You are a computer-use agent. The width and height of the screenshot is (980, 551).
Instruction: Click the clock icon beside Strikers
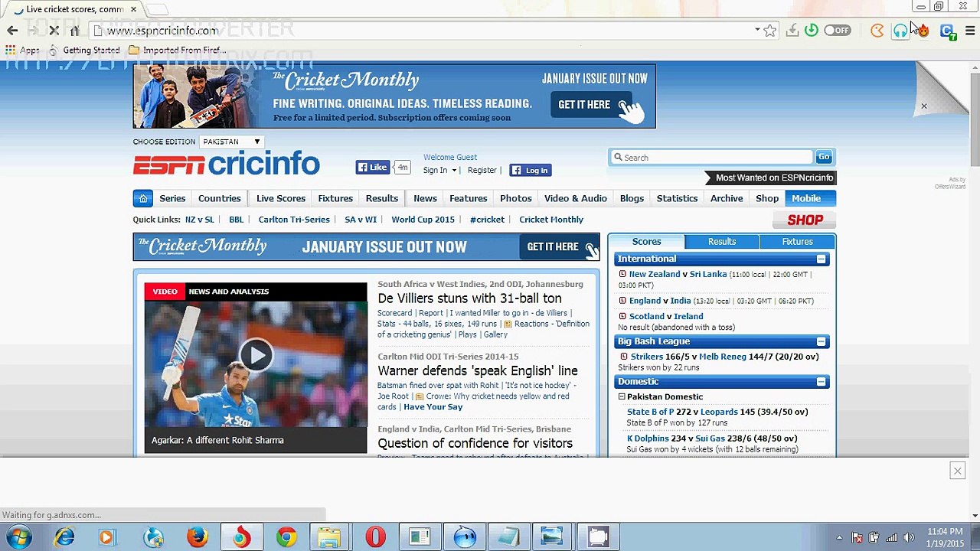point(624,357)
